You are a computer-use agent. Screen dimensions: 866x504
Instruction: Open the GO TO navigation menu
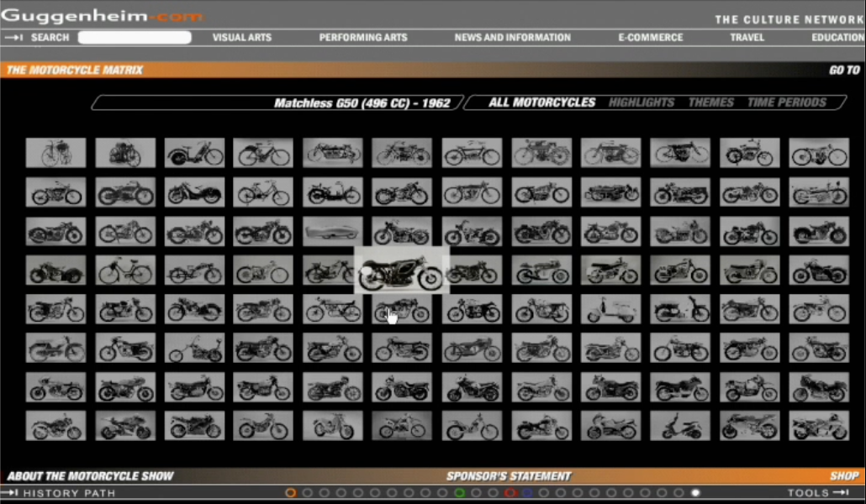coord(844,71)
